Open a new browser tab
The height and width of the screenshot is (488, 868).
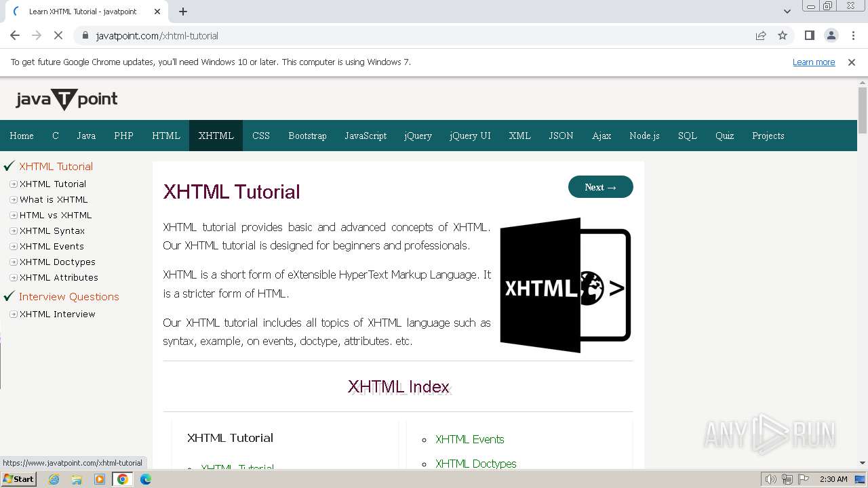click(183, 12)
